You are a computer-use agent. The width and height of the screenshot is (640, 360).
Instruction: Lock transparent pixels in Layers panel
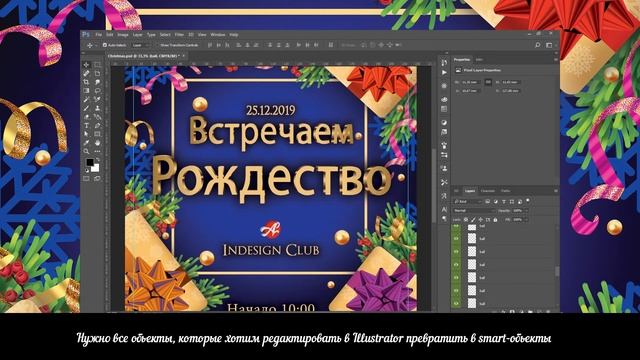pos(466,220)
